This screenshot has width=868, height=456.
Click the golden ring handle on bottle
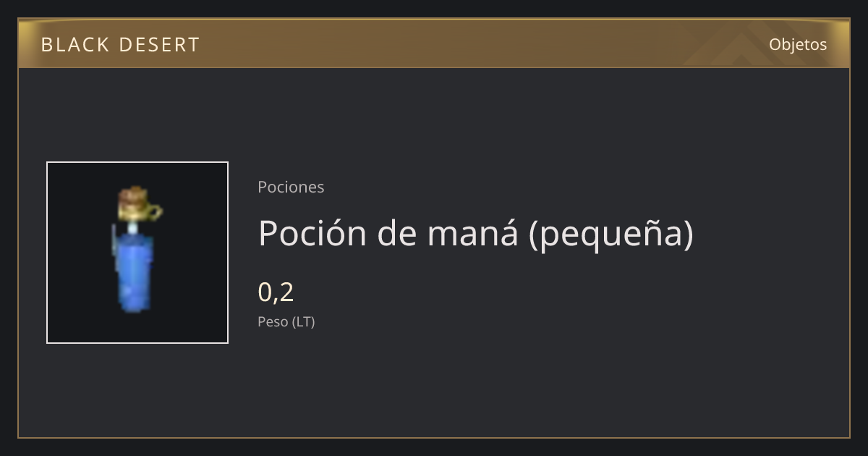pos(155,213)
